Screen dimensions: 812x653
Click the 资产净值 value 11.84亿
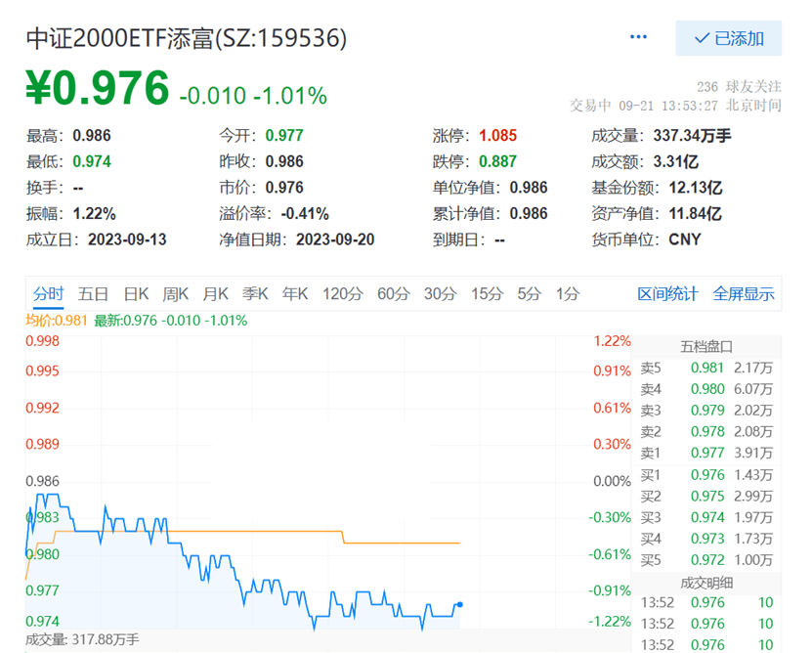tap(695, 213)
